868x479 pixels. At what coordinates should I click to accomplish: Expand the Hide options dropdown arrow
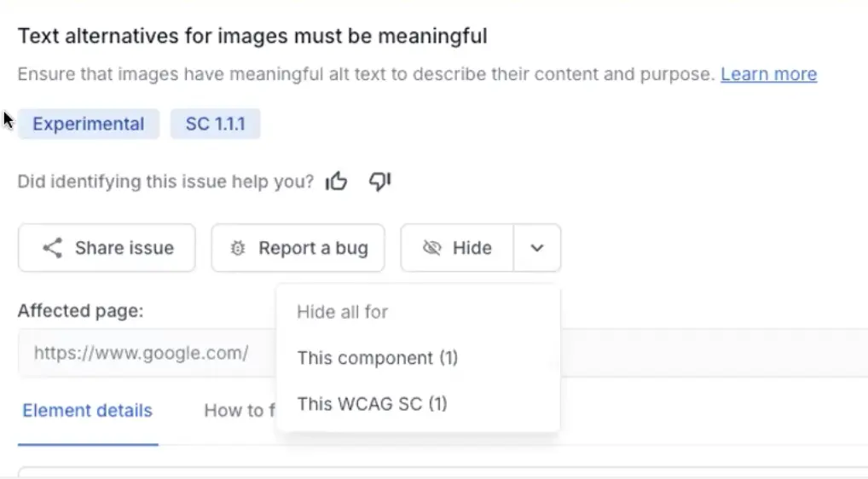click(537, 248)
